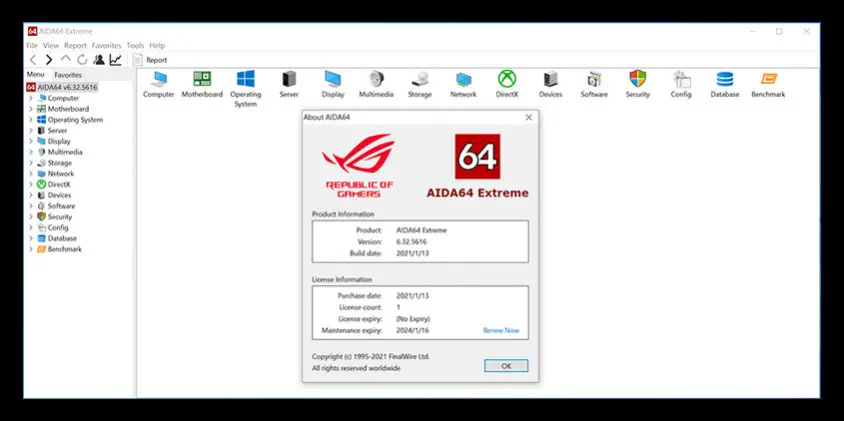Expand the Storage tree node
Screen dimensions: 844x421
(x=31, y=163)
